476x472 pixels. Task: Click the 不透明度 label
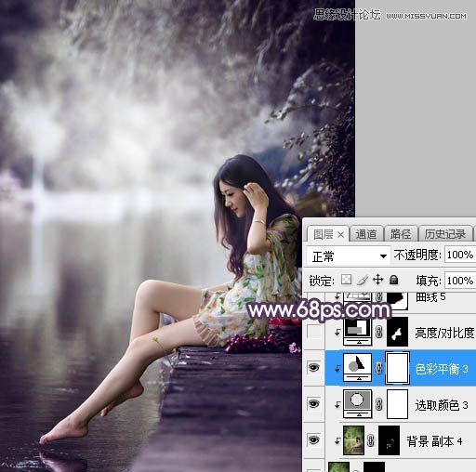(x=417, y=255)
